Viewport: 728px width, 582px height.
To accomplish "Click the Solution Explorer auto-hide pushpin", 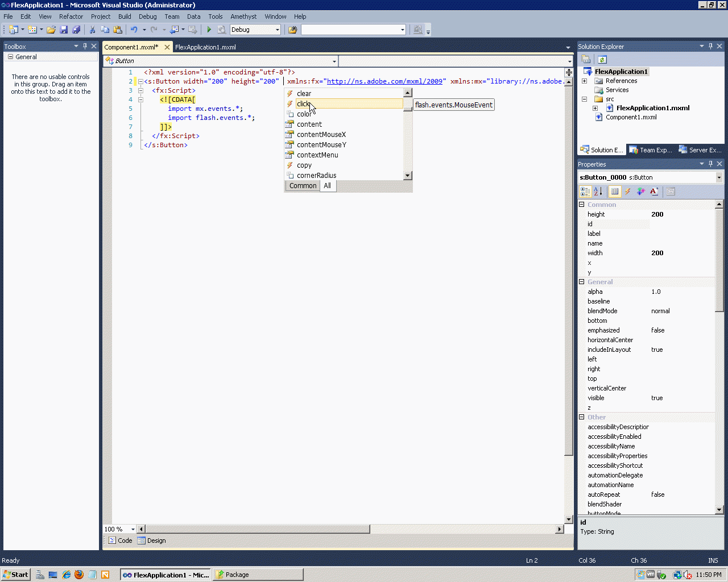I will (x=710, y=46).
